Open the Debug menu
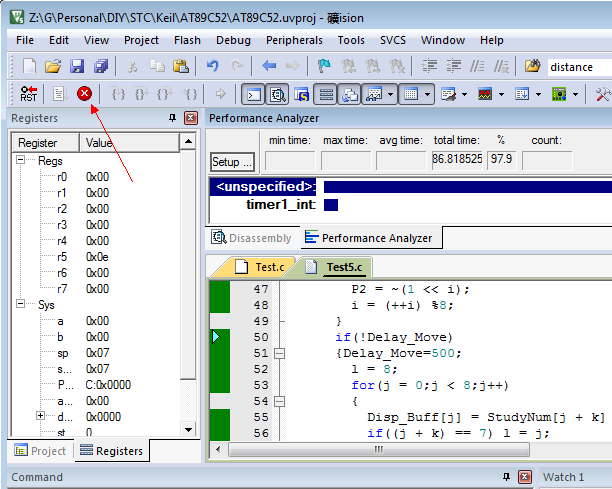This screenshot has width=612, height=489. point(233,40)
